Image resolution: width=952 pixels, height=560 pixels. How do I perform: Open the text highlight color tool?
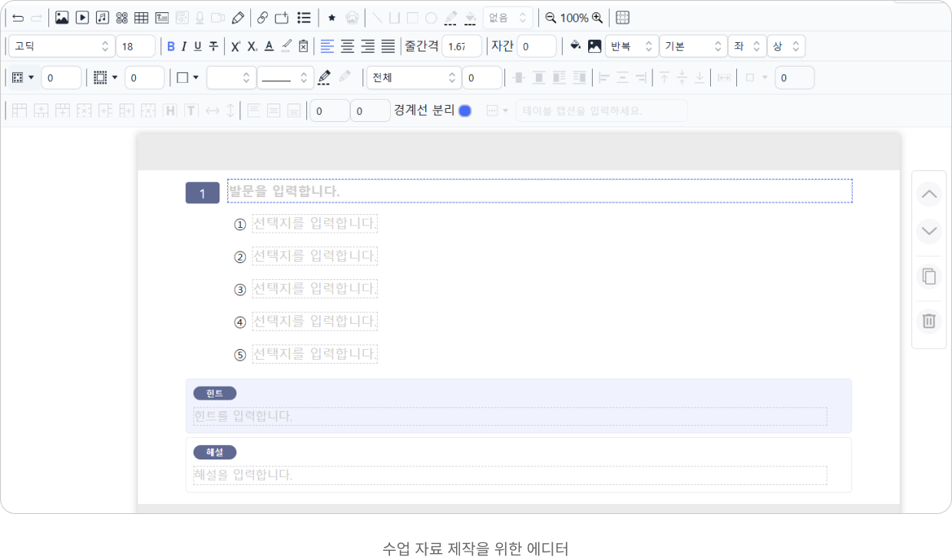[286, 47]
